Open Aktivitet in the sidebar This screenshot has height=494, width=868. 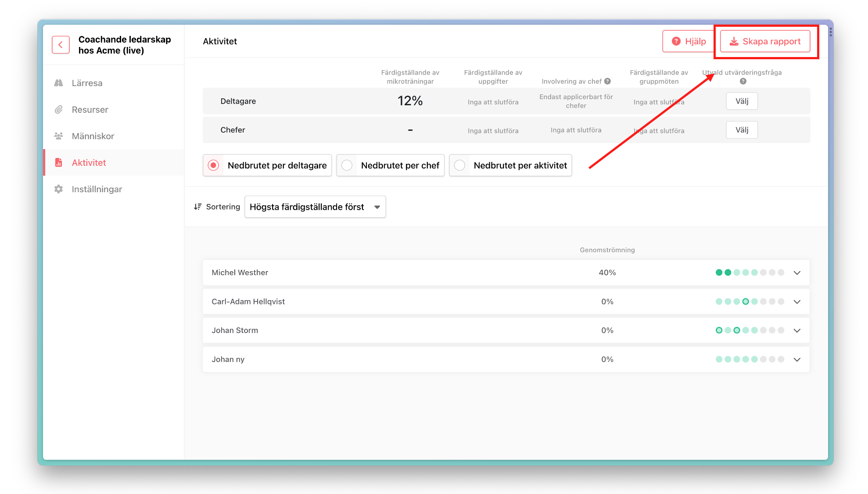(x=89, y=163)
